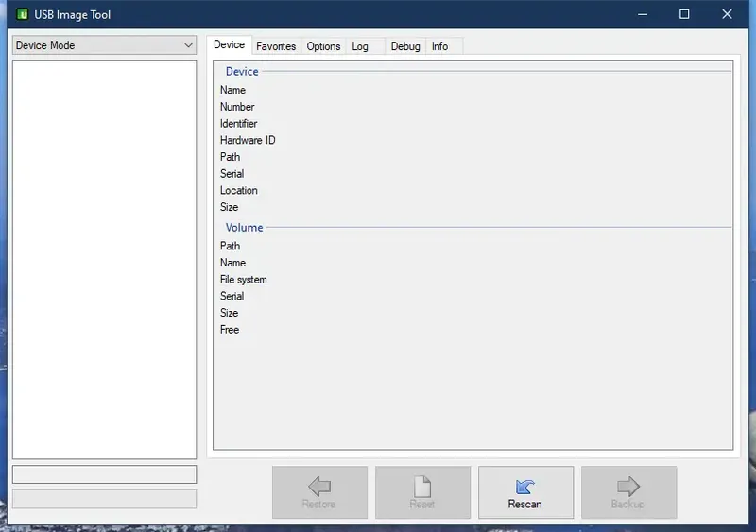Close the USB Image Tool window
Screen dimensions: 756x532
[727, 14]
